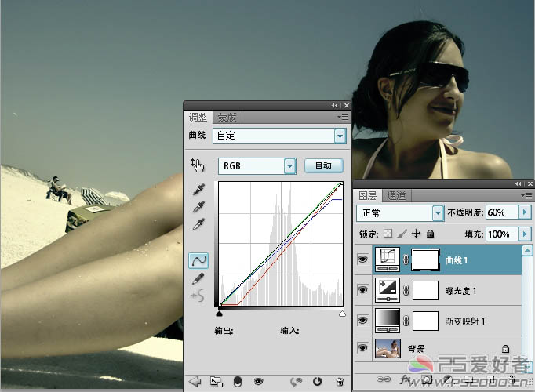Click the 自动 button
The height and width of the screenshot is (392, 535).
tap(323, 165)
